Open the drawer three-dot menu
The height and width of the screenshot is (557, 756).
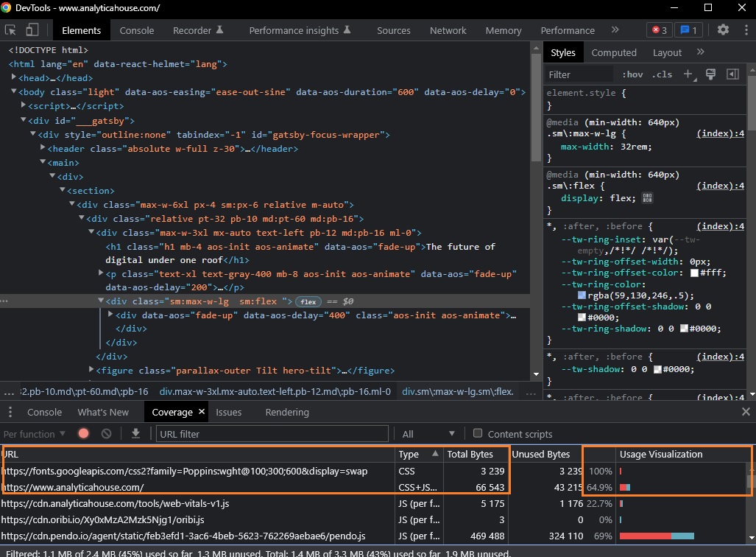10,412
